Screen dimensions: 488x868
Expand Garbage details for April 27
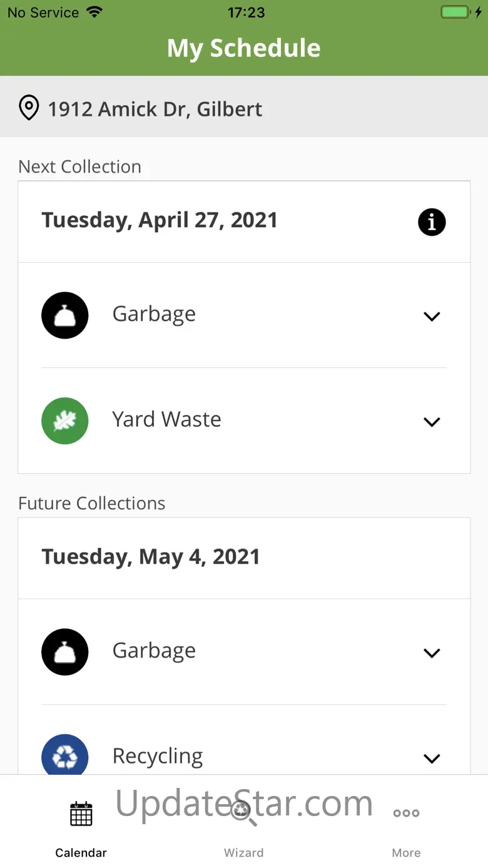[x=432, y=317]
